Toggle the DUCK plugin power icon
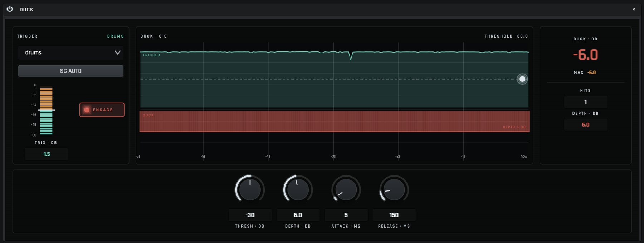The width and height of the screenshot is (644, 243). click(x=10, y=9)
